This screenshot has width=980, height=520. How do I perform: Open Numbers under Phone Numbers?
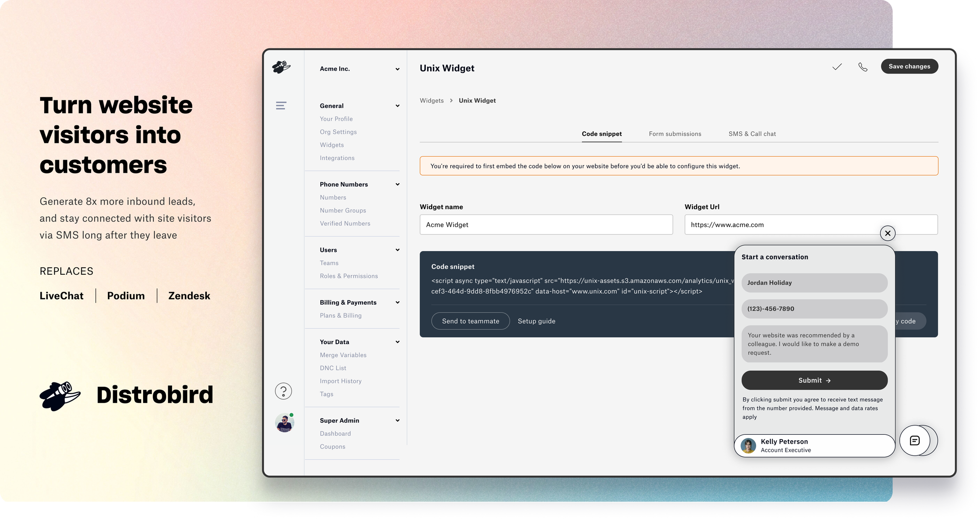(333, 197)
